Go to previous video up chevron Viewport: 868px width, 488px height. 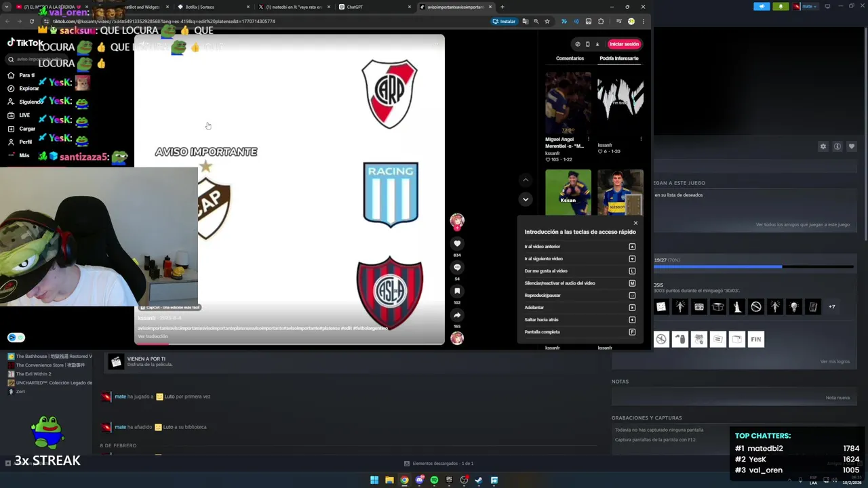click(x=525, y=180)
